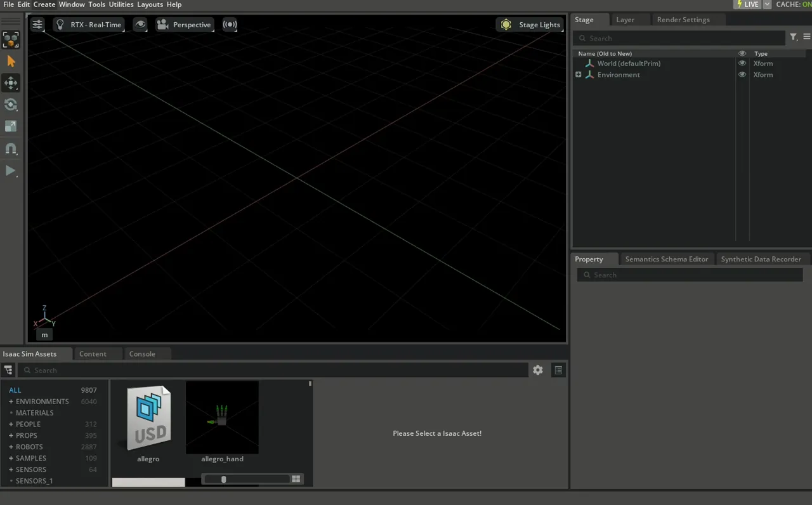Screen dimensions: 812x505
Task: Open viewport display eye menu
Action: pyautogui.click(x=140, y=25)
